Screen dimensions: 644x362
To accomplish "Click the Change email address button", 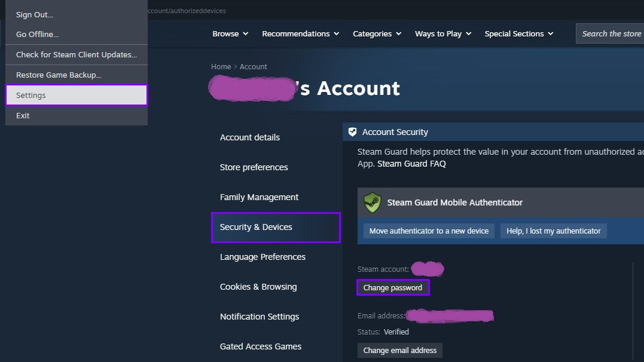I will [399, 351].
